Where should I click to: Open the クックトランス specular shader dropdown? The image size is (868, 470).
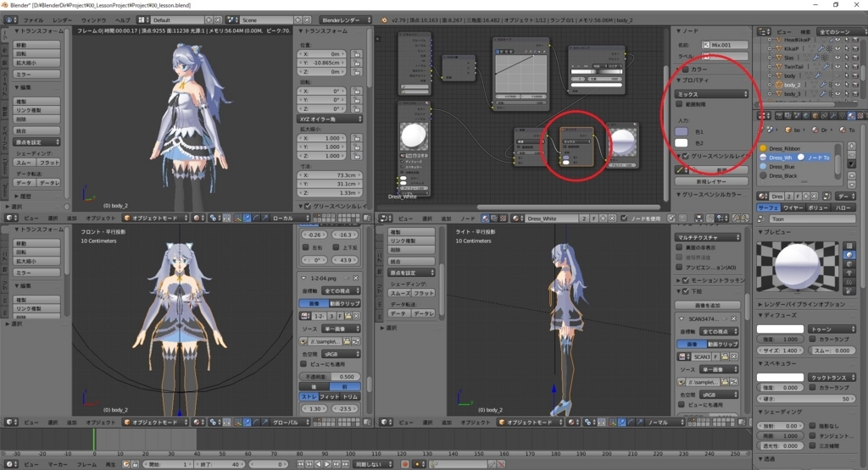(x=832, y=377)
